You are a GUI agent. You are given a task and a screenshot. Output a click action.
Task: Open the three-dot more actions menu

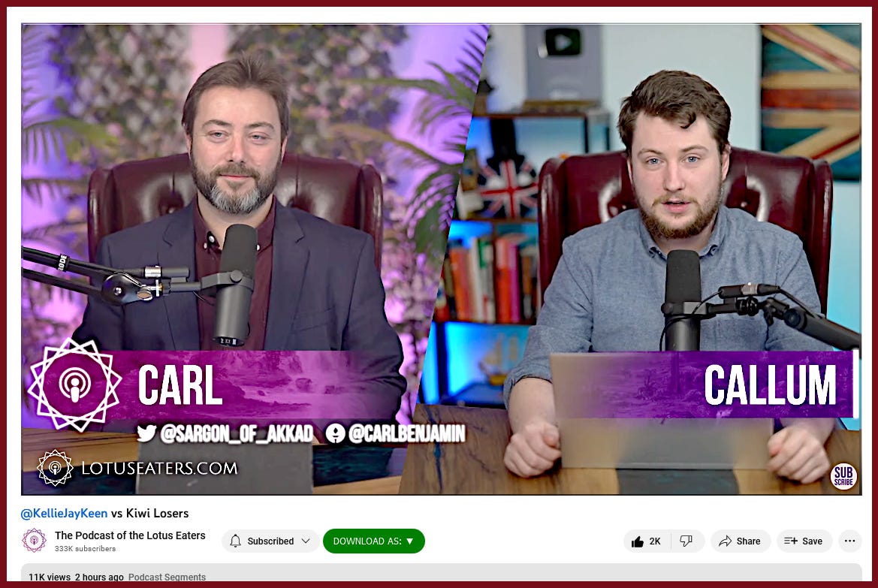coord(849,541)
